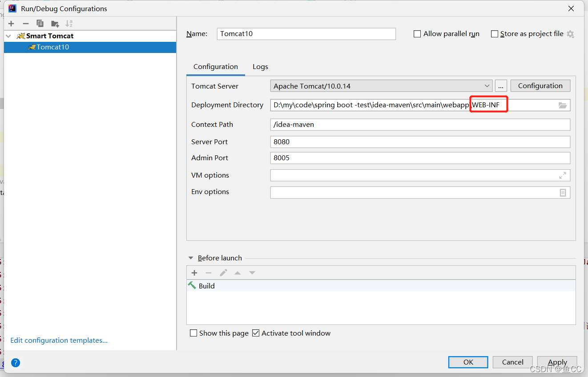588x377 pixels.
Task: Click the Context Path field
Action: 420,125
